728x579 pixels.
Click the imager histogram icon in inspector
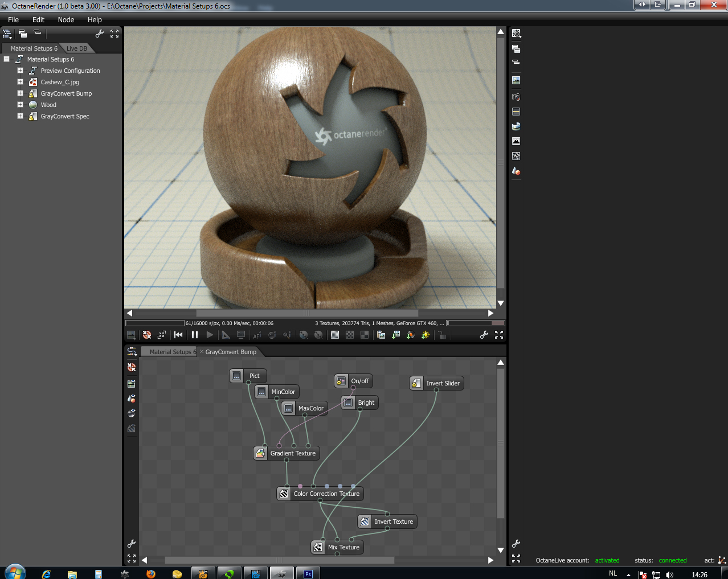click(516, 141)
